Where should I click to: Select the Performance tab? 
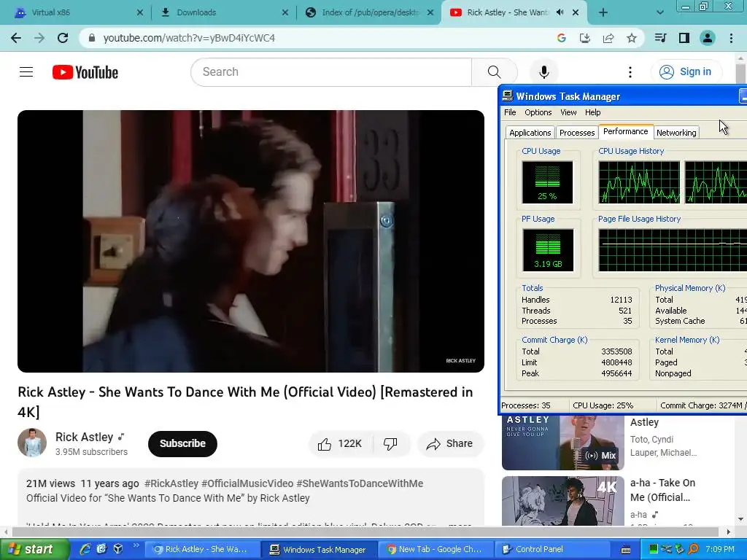tap(625, 131)
